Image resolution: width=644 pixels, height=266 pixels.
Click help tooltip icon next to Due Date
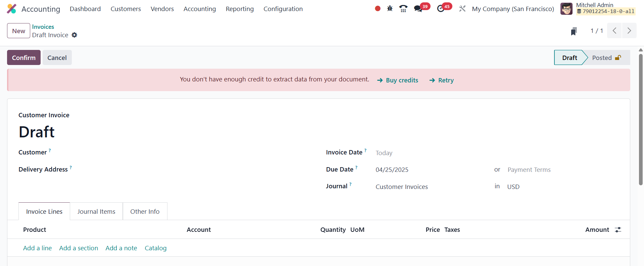(356, 168)
